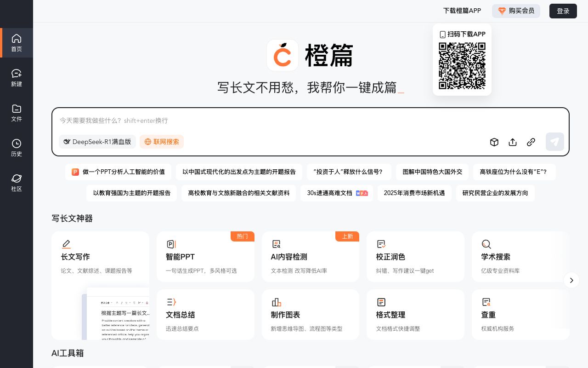Switch to 长文写作 writing tool
The height and width of the screenshot is (368, 588).
point(100,257)
